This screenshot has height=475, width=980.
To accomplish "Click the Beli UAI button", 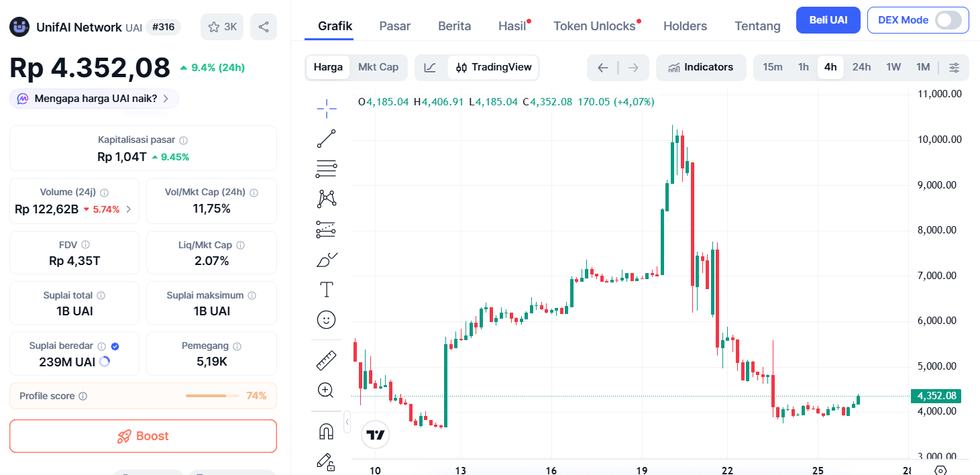I will 828,20.
